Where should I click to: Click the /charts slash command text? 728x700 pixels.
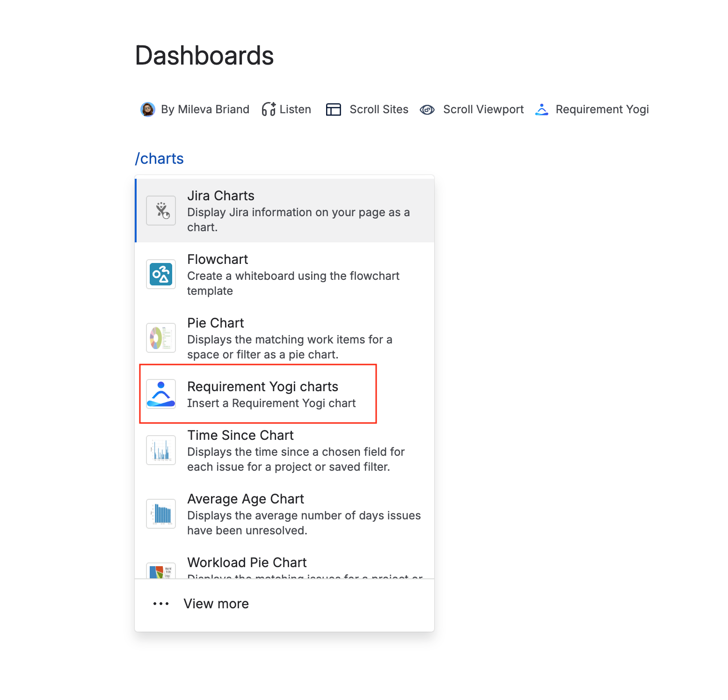(x=159, y=159)
